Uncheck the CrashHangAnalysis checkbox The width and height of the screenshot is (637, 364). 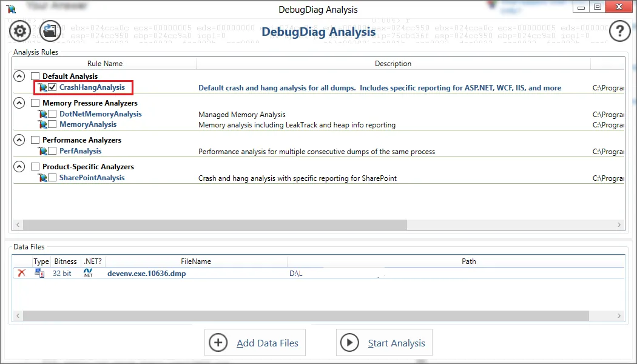coord(52,87)
